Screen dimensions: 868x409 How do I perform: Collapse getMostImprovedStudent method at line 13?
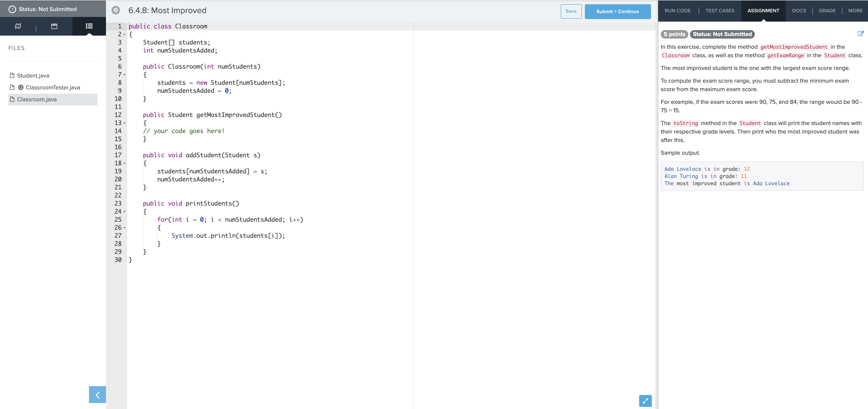tap(124, 123)
